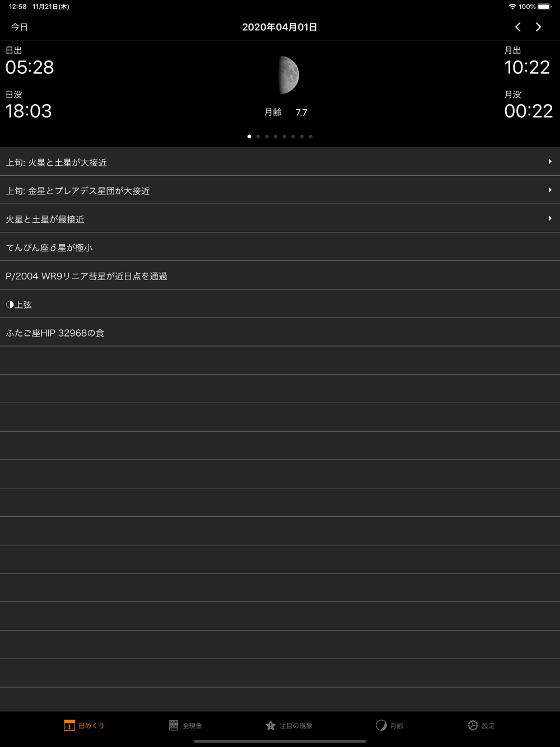Viewport: 560px width, 747px height.
Task: Open the 注目の現象 star tab icon
Action: pyautogui.click(x=270, y=725)
